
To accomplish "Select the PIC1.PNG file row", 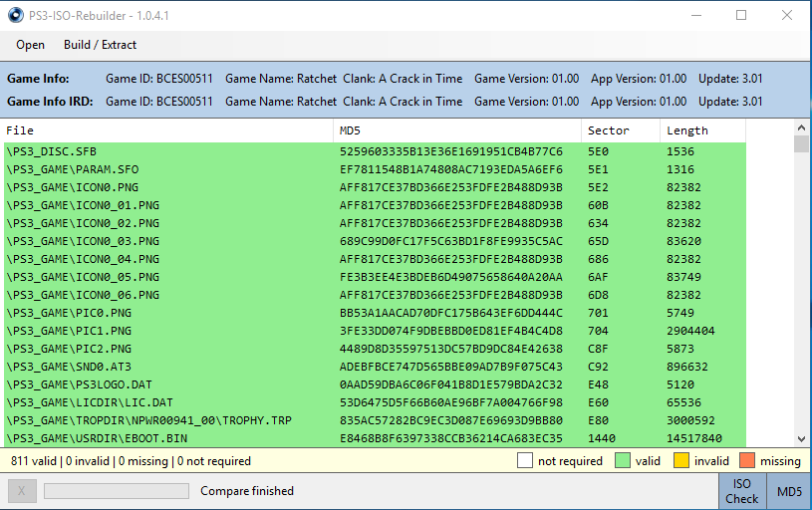I will (375, 331).
